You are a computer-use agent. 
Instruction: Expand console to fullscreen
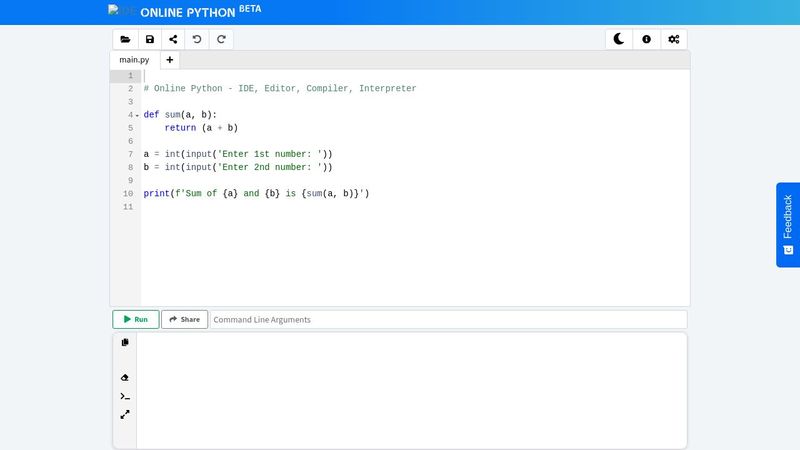(125, 414)
